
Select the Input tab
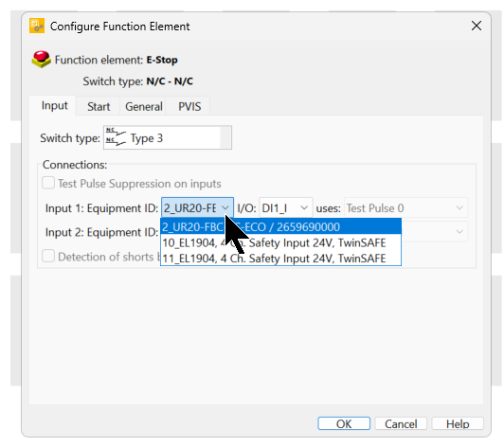click(x=54, y=105)
